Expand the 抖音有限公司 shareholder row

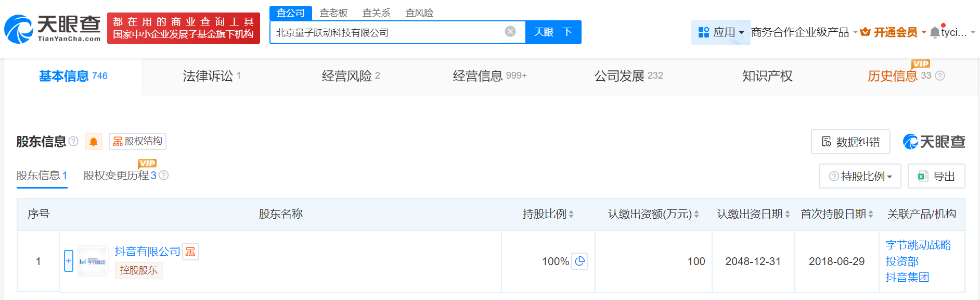tap(69, 261)
